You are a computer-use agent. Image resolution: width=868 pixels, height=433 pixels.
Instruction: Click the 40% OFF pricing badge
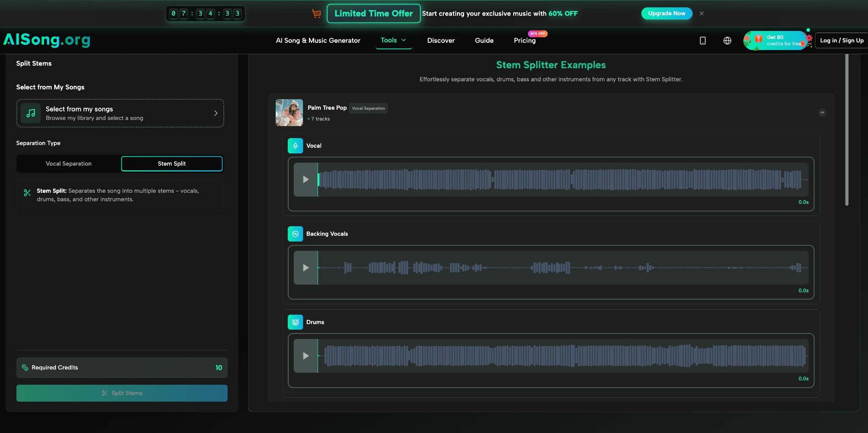(x=537, y=33)
